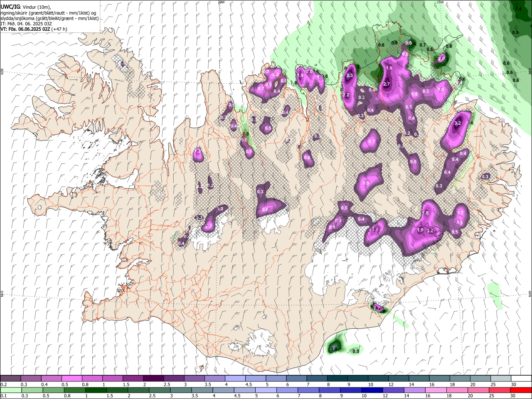Click the '3.9' rain value off the south coast
This screenshot has height=399, width=532.
tap(334, 350)
